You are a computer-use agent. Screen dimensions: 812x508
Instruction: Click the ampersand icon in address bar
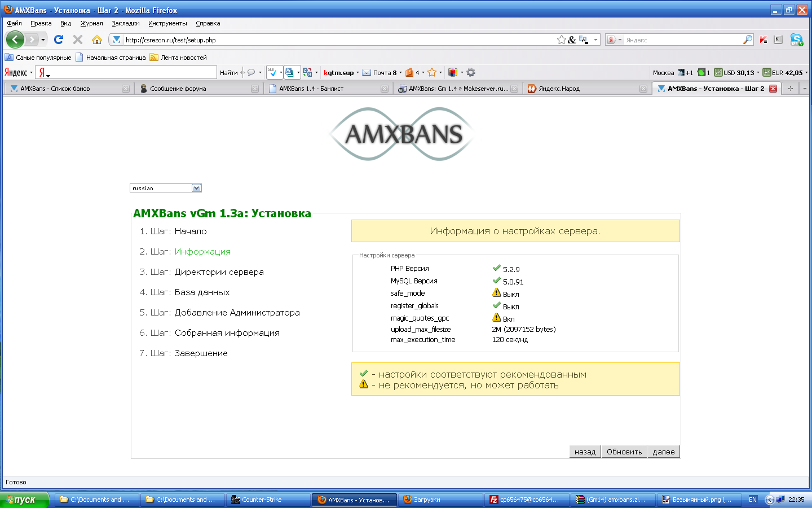coord(572,40)
